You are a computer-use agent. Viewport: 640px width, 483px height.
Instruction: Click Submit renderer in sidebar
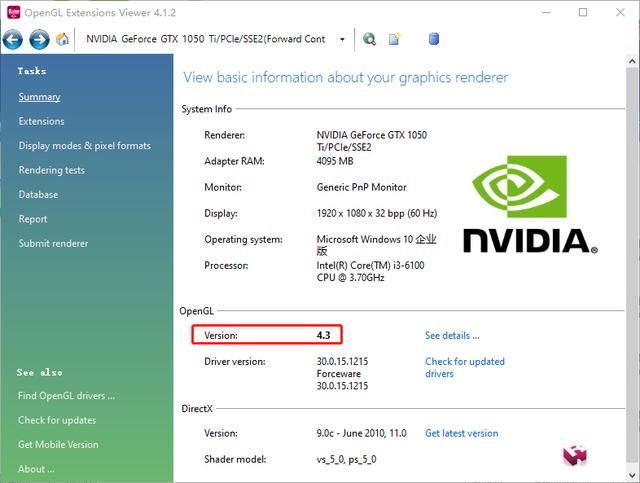pyautogui.click(x=53, y=243)
